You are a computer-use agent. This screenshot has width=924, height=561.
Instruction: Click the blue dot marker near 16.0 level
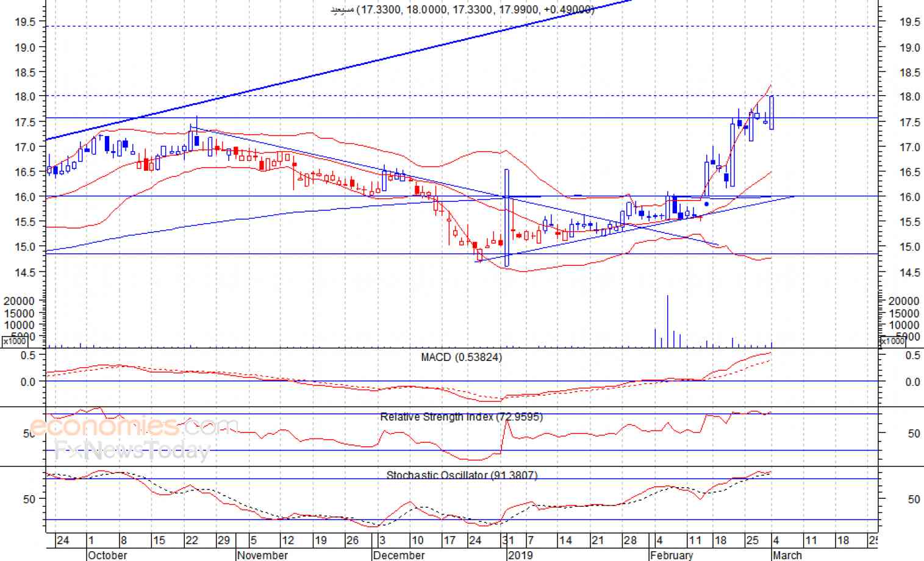(706, 204)
